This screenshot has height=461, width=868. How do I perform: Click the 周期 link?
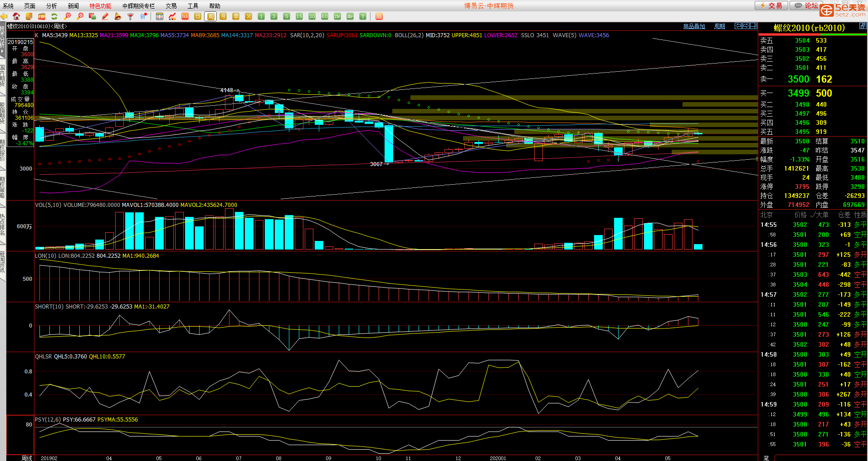coord(720,26)
